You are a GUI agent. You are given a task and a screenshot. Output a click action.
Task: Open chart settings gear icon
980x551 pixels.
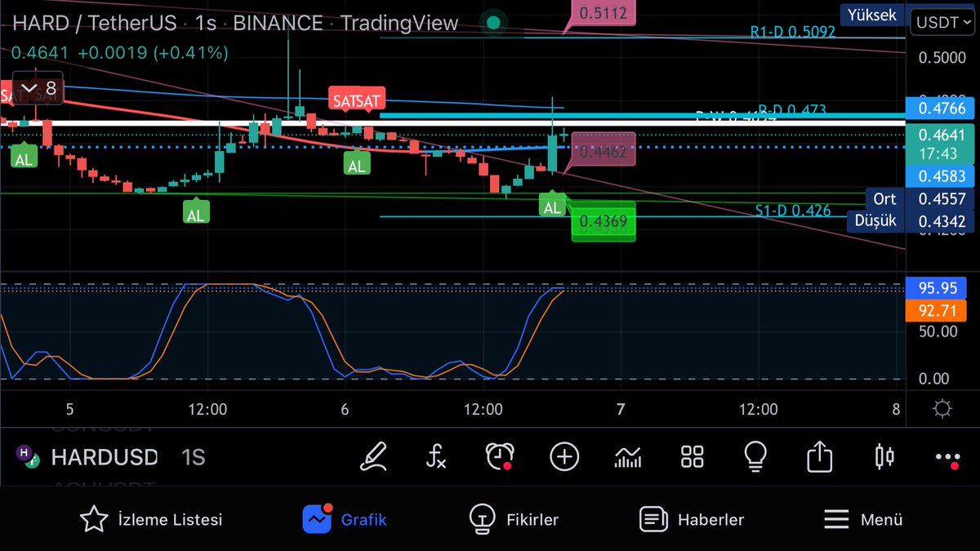tap(942, 408)
